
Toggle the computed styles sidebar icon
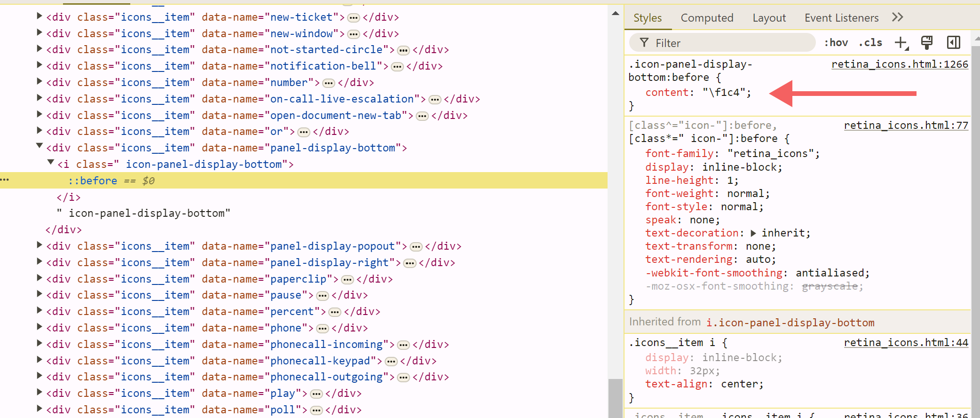coord(953,43)
